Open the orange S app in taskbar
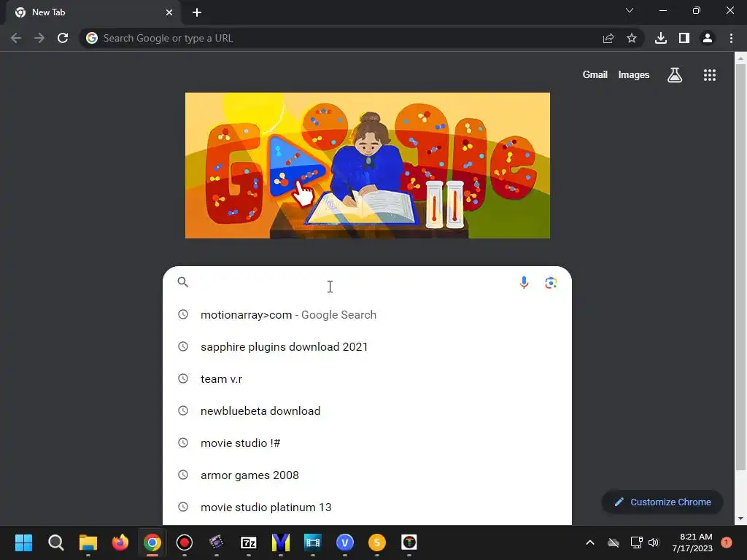The height and width of the screenshot is (560, 747). (x=377, y=542)
